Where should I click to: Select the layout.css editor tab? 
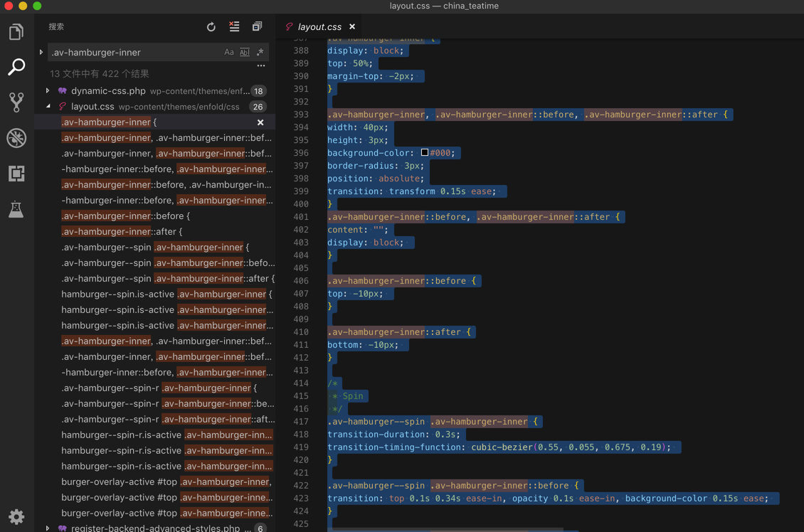tap(319, 27)
